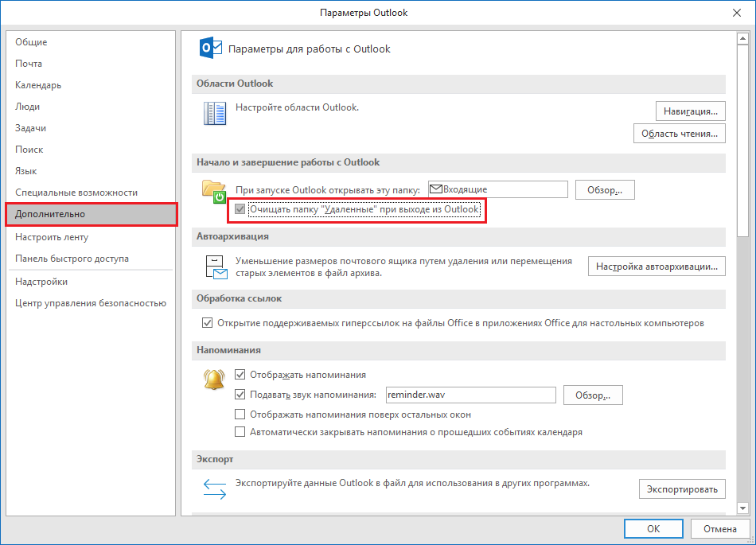756x545 pixels.
Task: Uncheck the Office hyperlinks opening option
Action: click(x=208, y=323)
